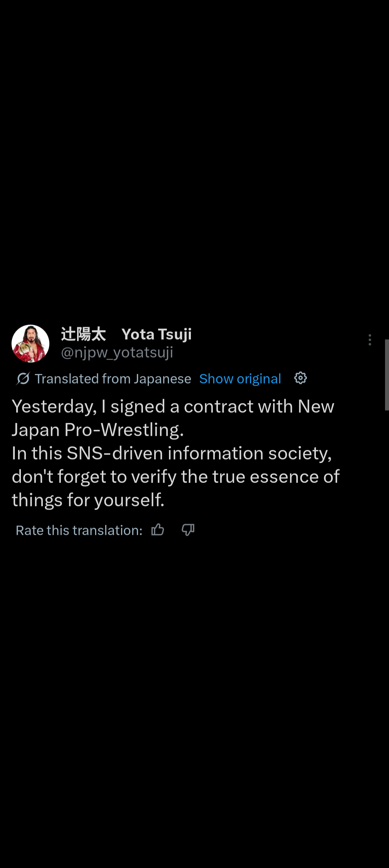Screen dimensions: 389x868
Task: Click the translation icon before "Translated from Japanese"
Action: point(23,379)
